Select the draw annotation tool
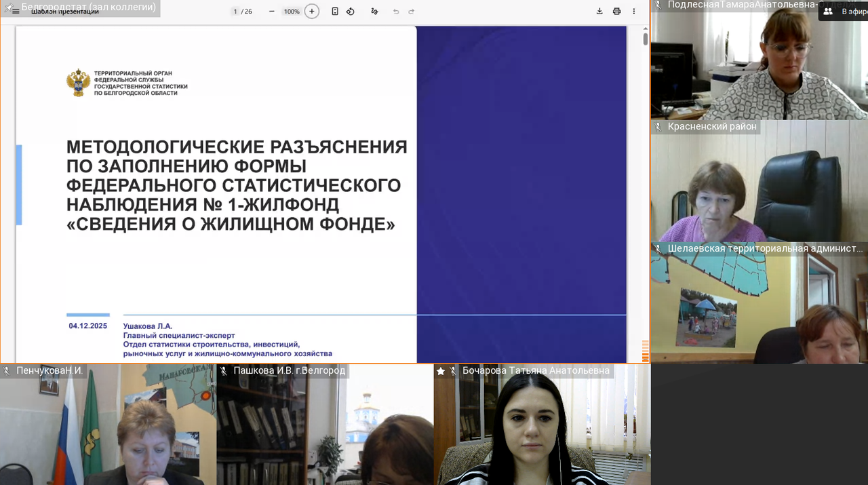 374,12
